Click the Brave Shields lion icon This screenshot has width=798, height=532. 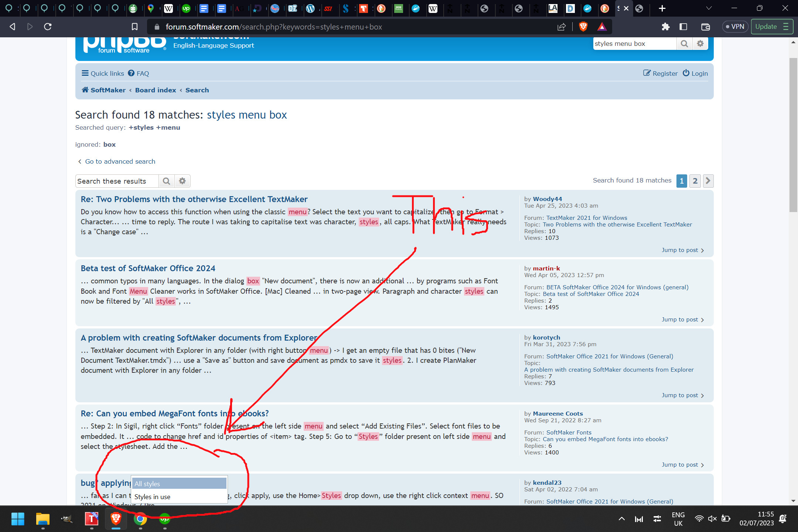point(583,27)
